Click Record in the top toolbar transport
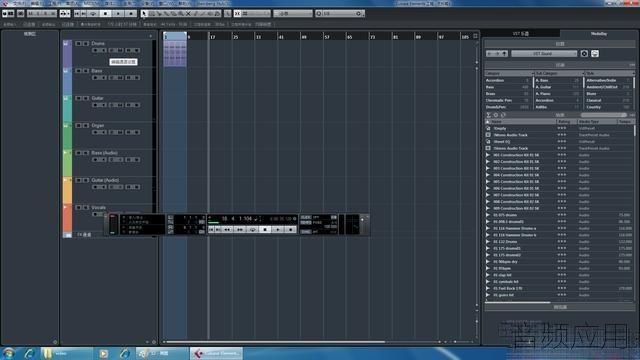Viewport: 640px width, 360px height. [x=131, y=13]
